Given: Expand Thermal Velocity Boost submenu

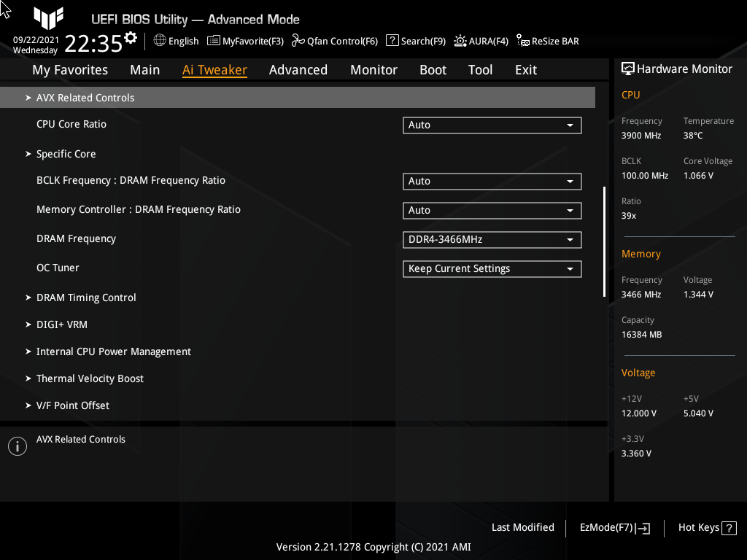Looking at the screenshot, I should pyautogui.click(x=90, y=378).
